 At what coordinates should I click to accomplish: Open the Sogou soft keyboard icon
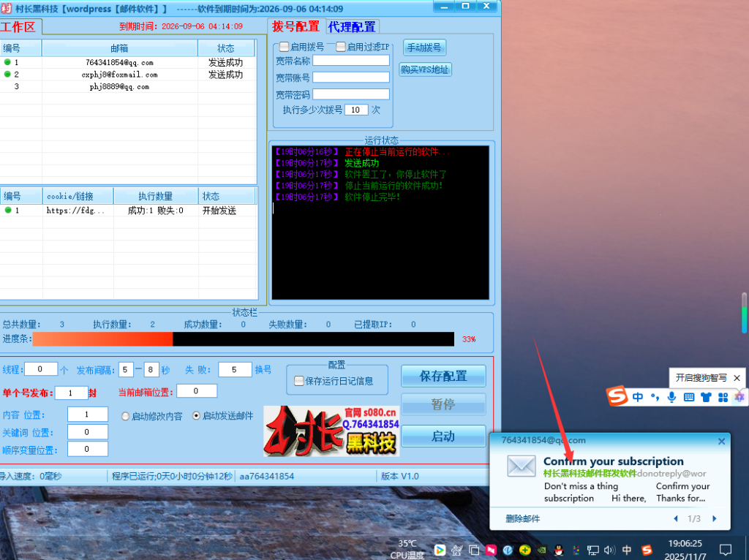coord(689,397)
